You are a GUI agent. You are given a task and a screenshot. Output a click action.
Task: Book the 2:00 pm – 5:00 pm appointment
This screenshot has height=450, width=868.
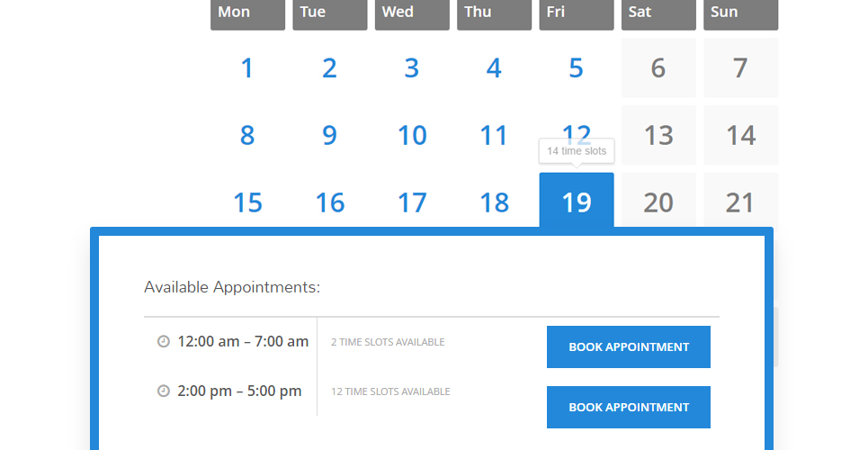(x=629, y=408)
